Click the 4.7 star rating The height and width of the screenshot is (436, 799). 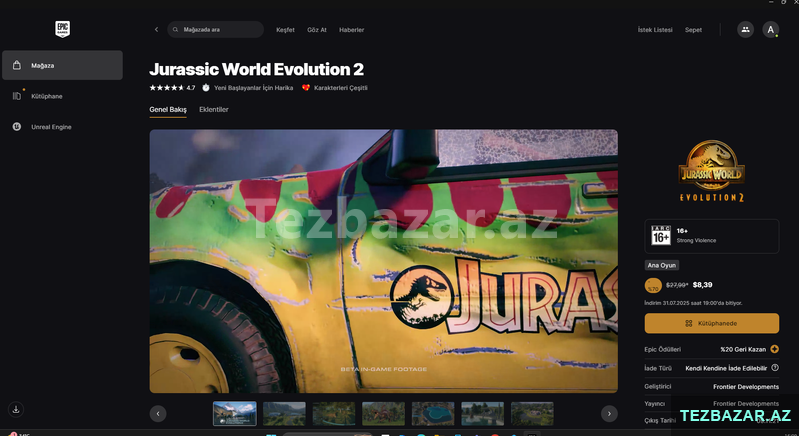pos(172,88)
